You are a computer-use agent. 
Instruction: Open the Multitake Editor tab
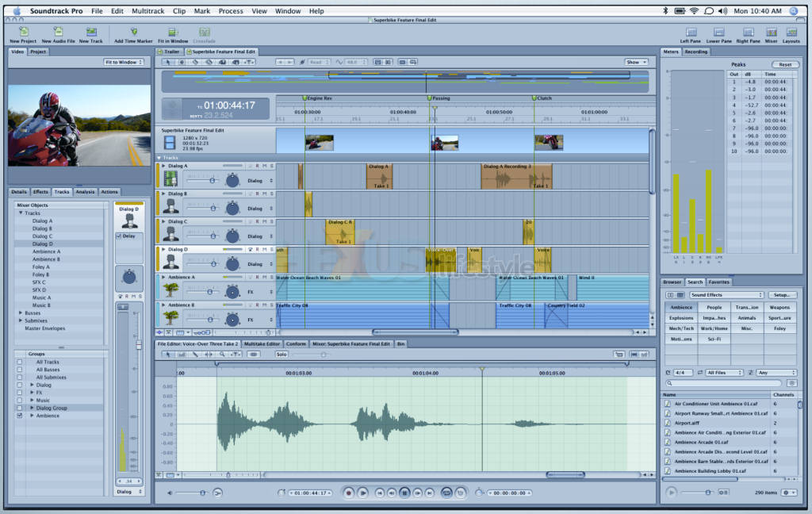click(262, 343)
